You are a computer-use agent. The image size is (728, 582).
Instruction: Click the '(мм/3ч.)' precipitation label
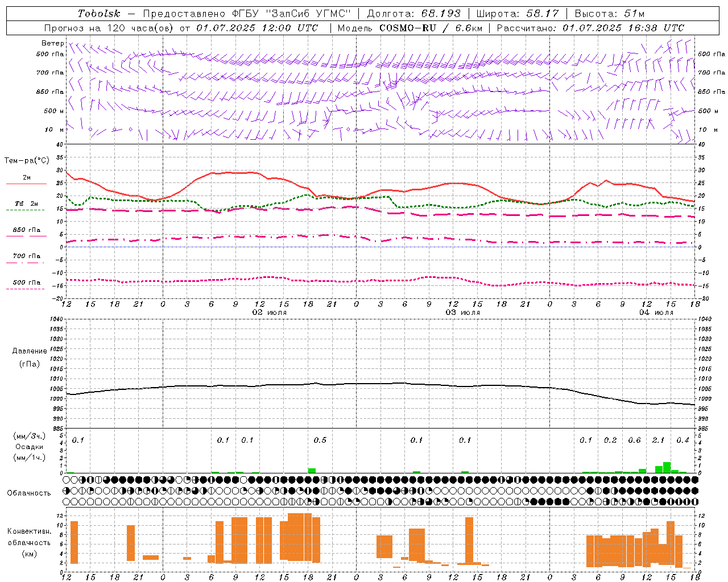[x=29, y=436]
